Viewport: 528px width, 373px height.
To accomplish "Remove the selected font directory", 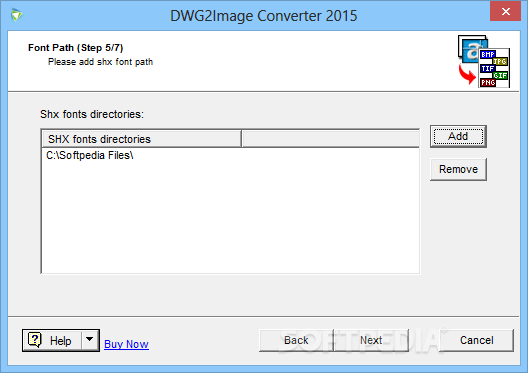I will (x=458, y=169).
